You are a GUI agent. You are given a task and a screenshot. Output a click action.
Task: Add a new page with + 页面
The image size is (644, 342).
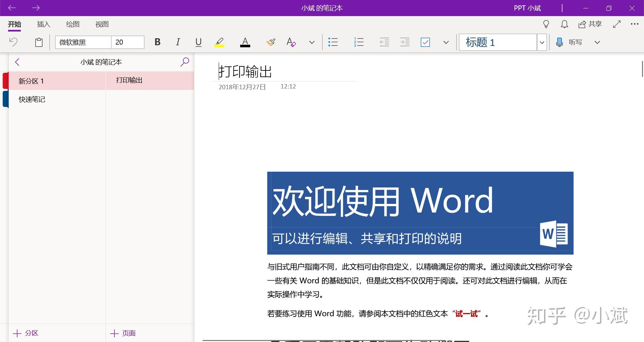tap(123, 333)
